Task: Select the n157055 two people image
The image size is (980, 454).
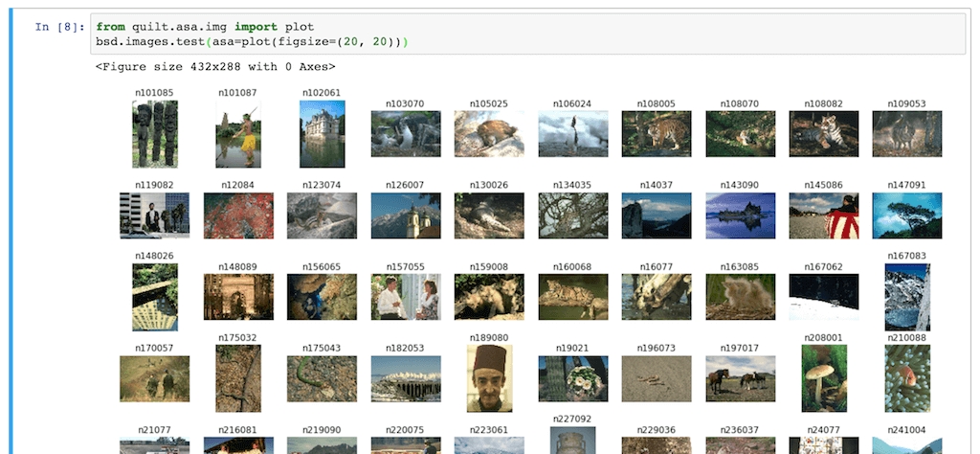Action: 406,297
